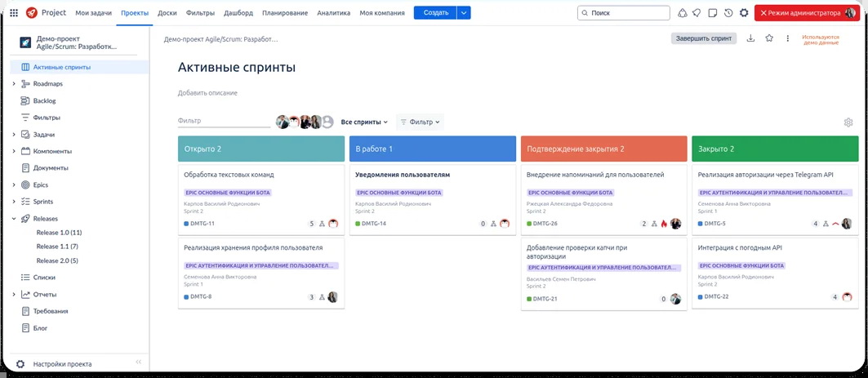Click the red rocket Project logo
This screenshot has width=868, height=378.
(32, 13)
